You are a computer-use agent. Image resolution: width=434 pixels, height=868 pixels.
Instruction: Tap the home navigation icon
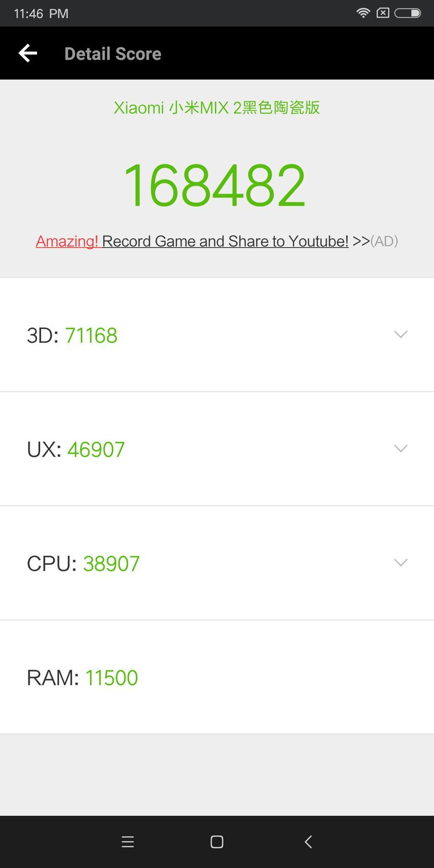coord(216,842)
